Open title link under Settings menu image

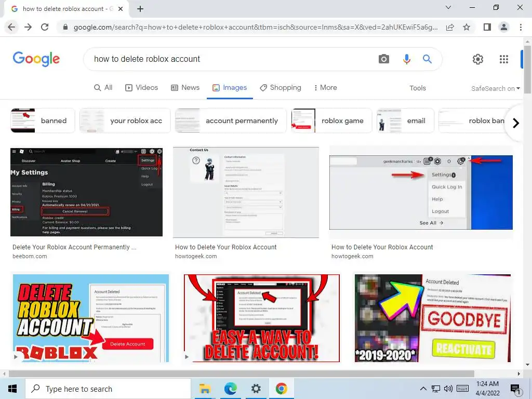(x=382, y=247)
